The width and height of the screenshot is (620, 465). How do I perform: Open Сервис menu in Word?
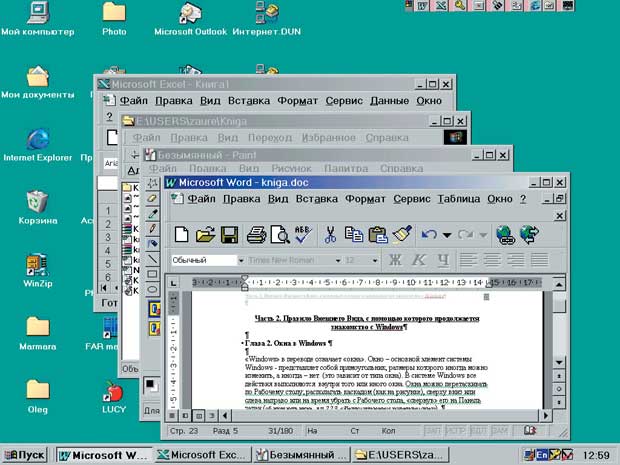pos(412,199)
